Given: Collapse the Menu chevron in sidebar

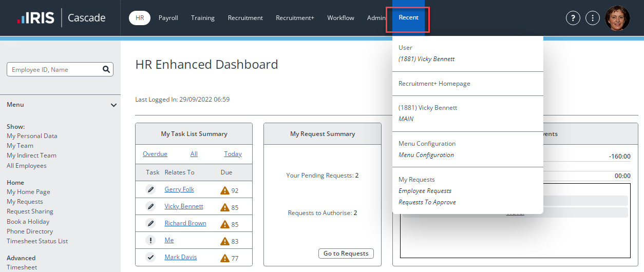Looking at the screenshot, I should click(x=114, y=105).
